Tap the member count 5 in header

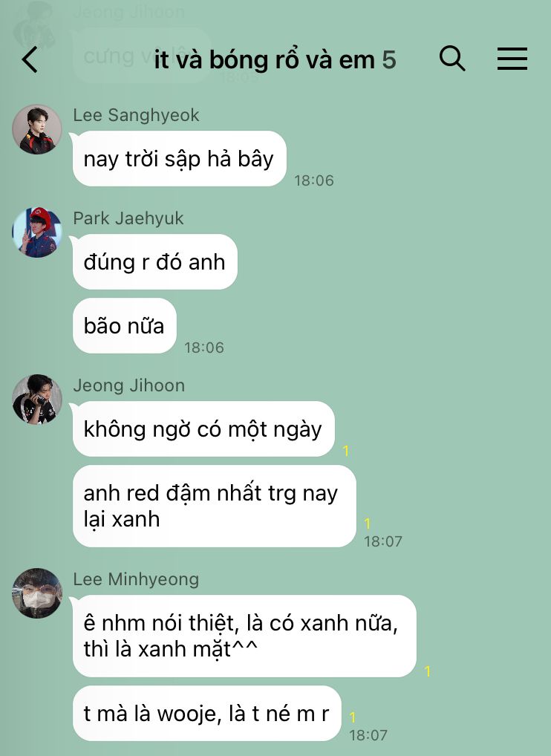(x=389, y=60)
